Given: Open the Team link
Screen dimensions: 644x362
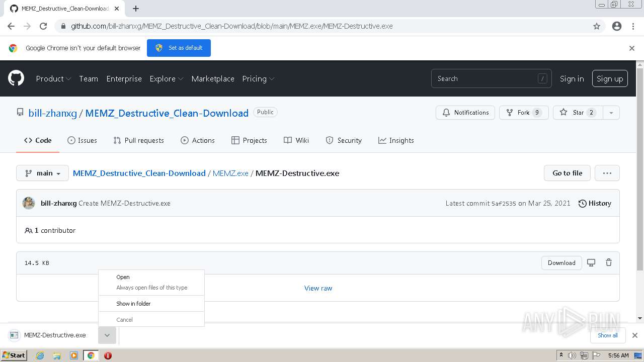Looking at the screenshot, I should pyautogui.click(x=89, y=78).
